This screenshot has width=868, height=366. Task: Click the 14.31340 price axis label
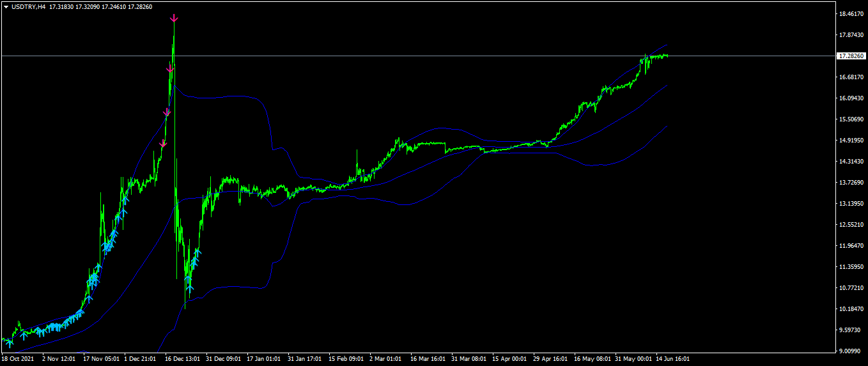pos(852,162)
